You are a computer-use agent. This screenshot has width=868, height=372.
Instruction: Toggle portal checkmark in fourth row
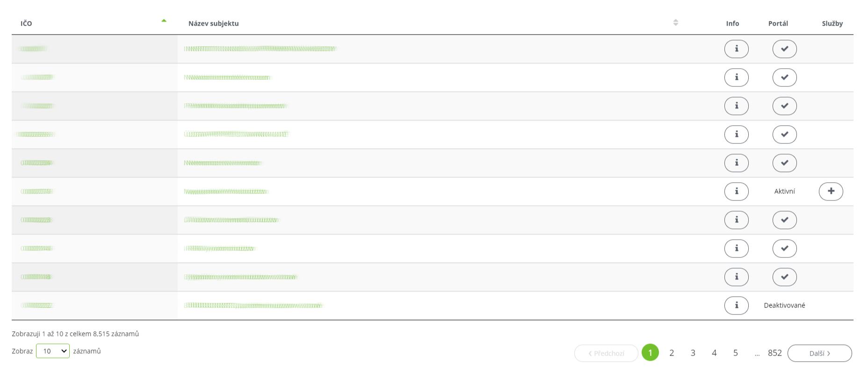[x=784, y=135]
